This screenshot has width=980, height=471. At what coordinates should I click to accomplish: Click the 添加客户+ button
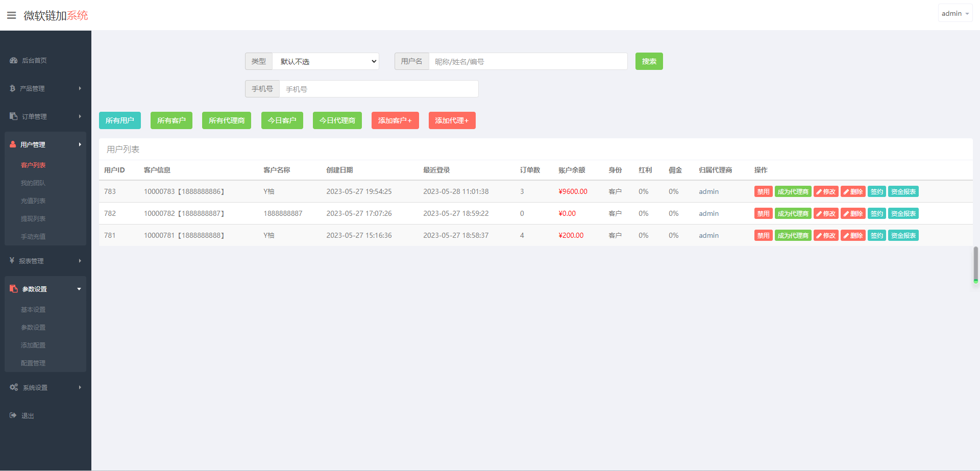395,120
